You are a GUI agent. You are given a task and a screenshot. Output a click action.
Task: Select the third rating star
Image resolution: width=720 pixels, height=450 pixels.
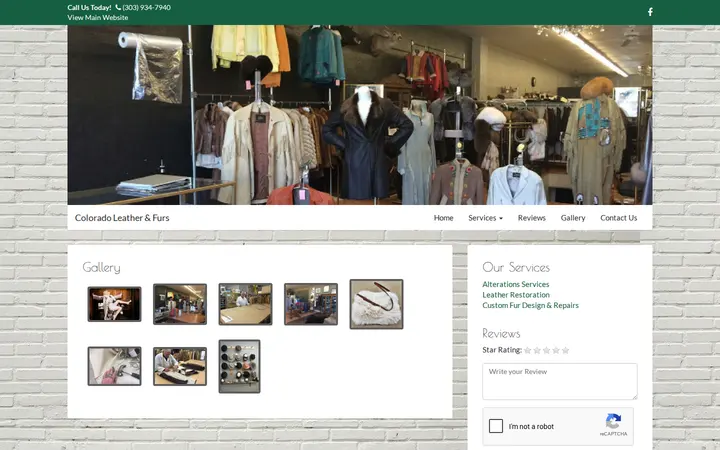[546, 350]
